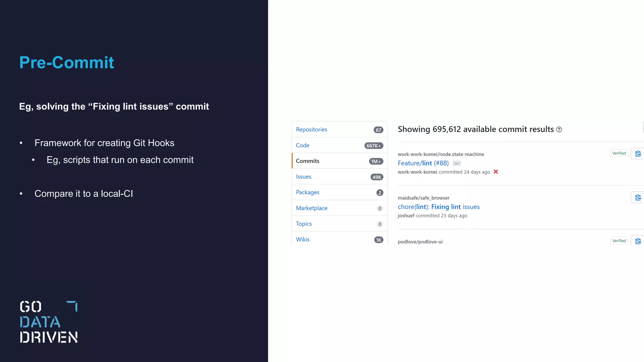The image size is (644, 362).
Task: Open the maidsafe/safe_browser repository link
Action: point(424,198)
